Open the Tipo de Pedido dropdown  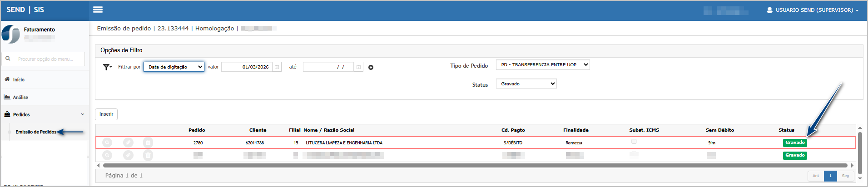[x=543, y=65]
